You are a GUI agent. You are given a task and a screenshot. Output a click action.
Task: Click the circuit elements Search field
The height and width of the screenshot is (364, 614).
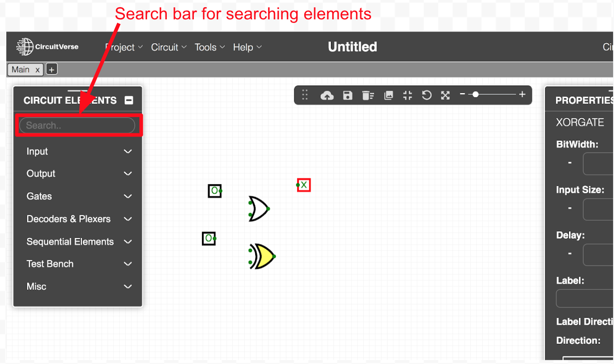pos(77,126)
